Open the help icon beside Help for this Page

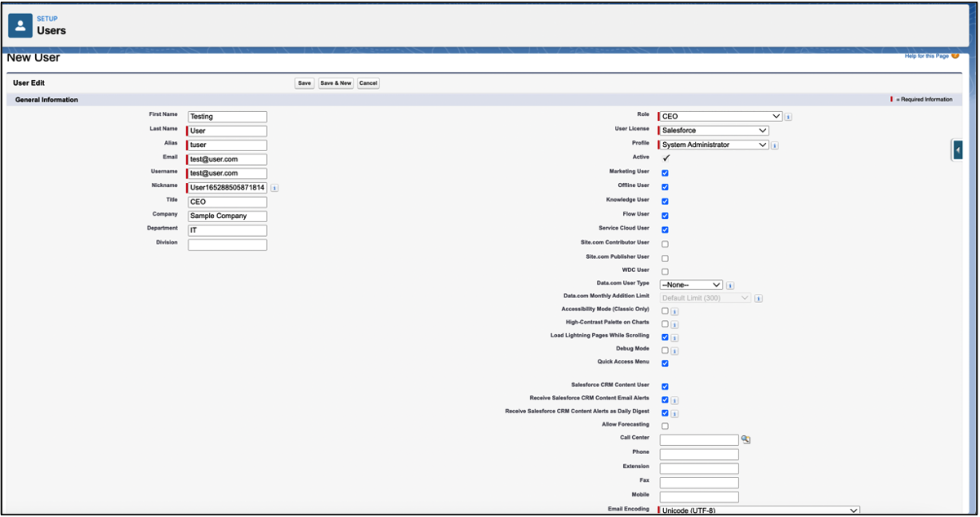[x=955, y=56]
